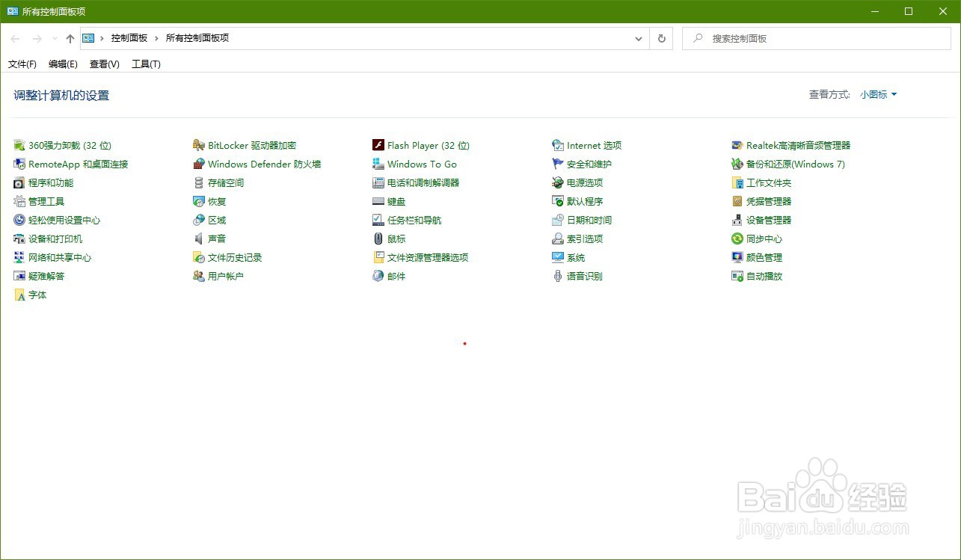Image resolution: width=961 pixels, height=560 pixels.
Task: Click the window title bar system icon
Action: click(x=13, y=11)
